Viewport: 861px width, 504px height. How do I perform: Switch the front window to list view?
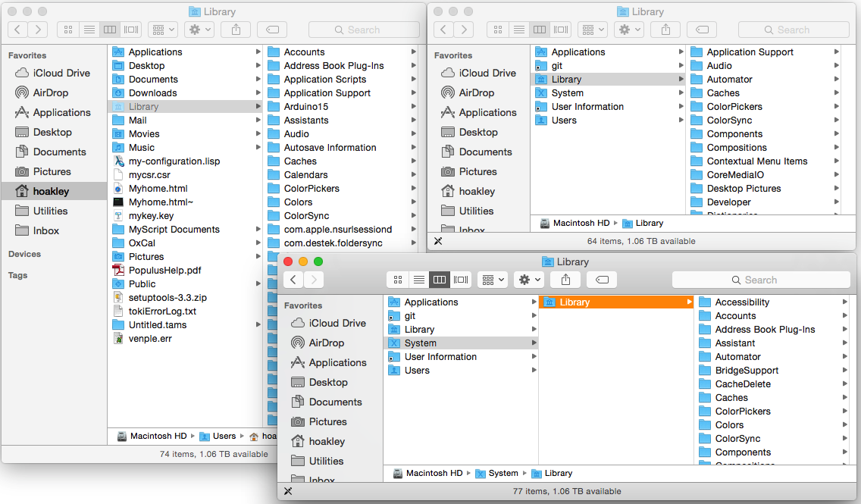(x=418, y=280)
